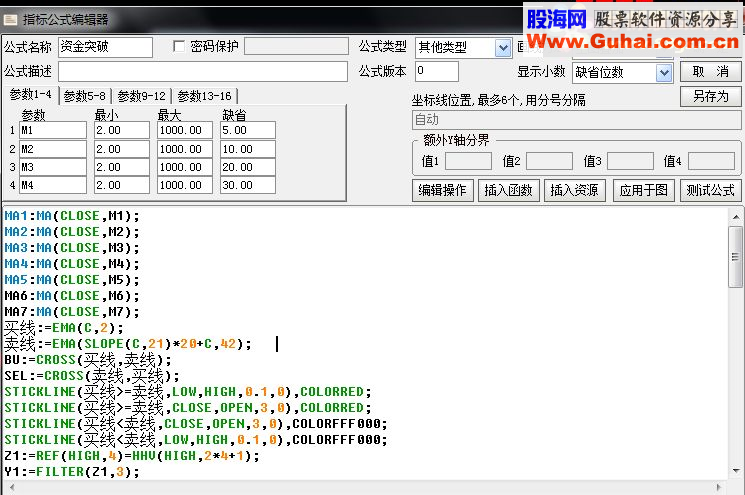Click the 坐标线位置 自动 input field
Viewport: 745px width, 495px height.
point(576,120)
